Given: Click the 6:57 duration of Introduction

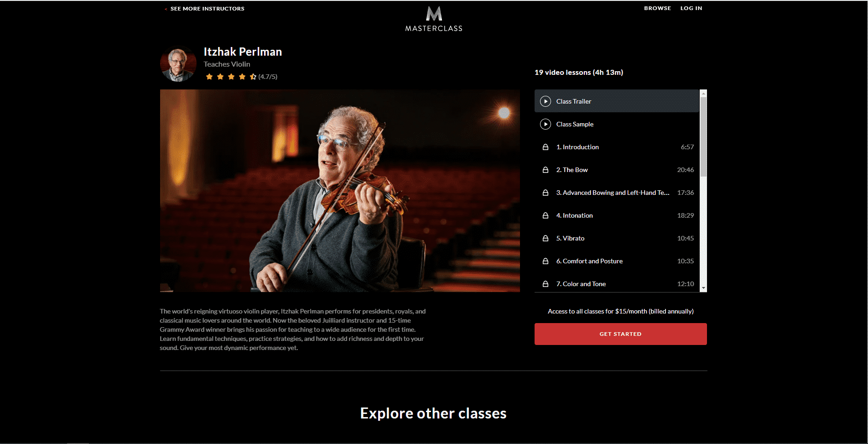Looking at the screenshot, I should (x=687, y=147).
